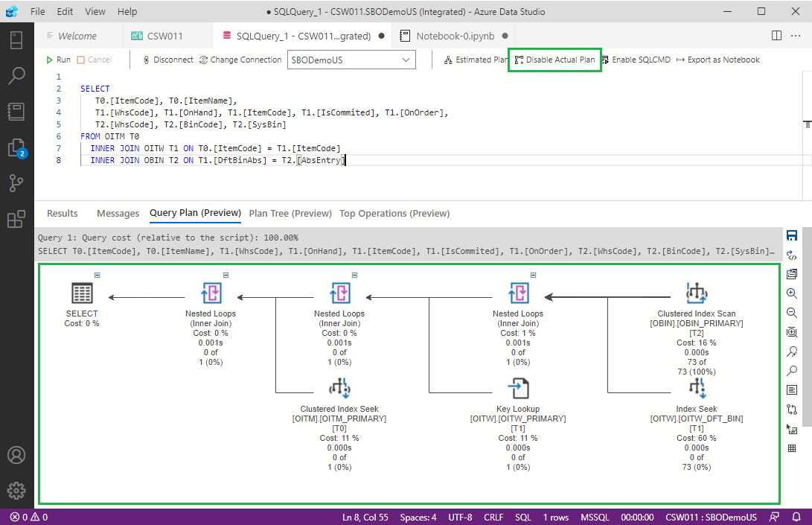Open the editor more actions ellipsis
Image resolution: width=812 pixels, height=525 pixels.
(x=796, y=36)
